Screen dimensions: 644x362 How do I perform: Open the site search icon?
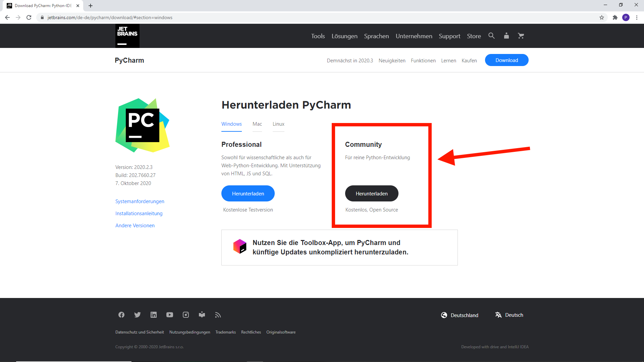[491, 36]
